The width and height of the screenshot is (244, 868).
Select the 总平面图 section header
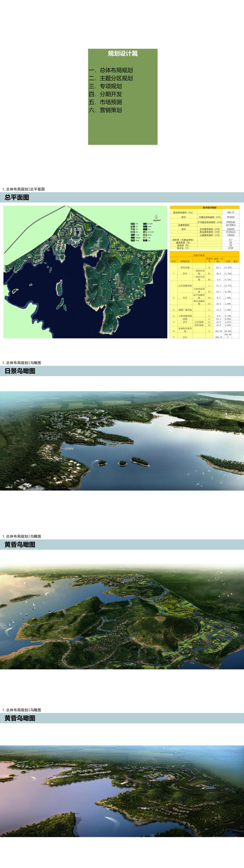click(17, 197)
